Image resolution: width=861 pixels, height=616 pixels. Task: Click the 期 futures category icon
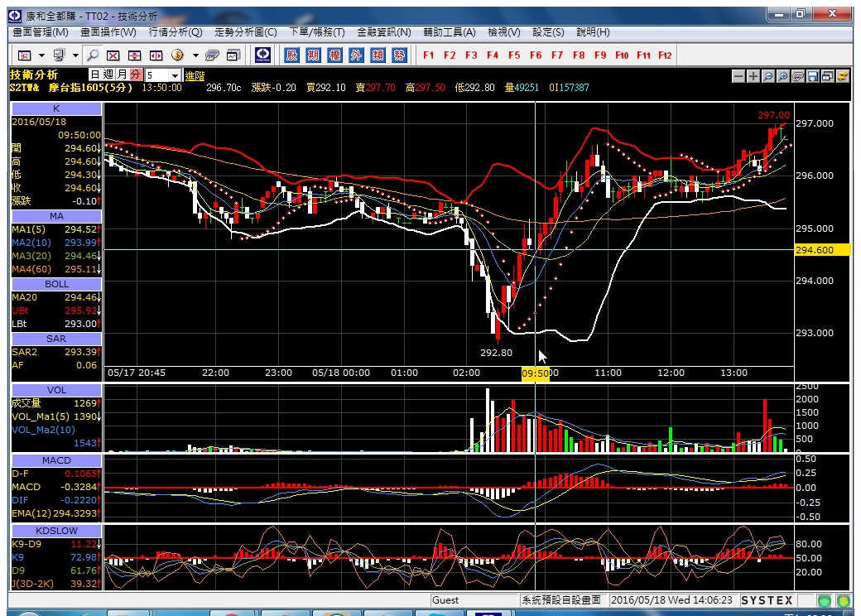coord(313,55)
